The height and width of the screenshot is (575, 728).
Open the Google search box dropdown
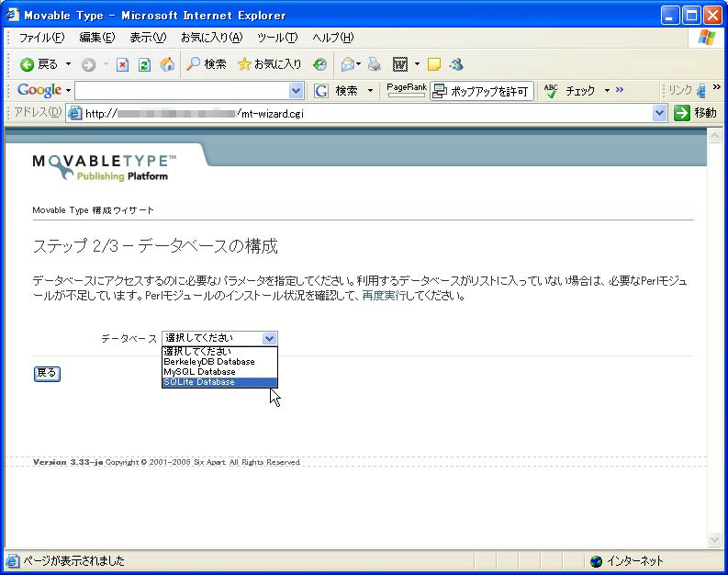296,91
